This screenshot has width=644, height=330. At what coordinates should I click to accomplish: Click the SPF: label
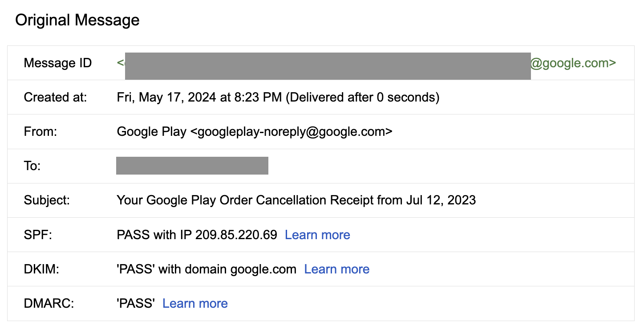point(38,235)
